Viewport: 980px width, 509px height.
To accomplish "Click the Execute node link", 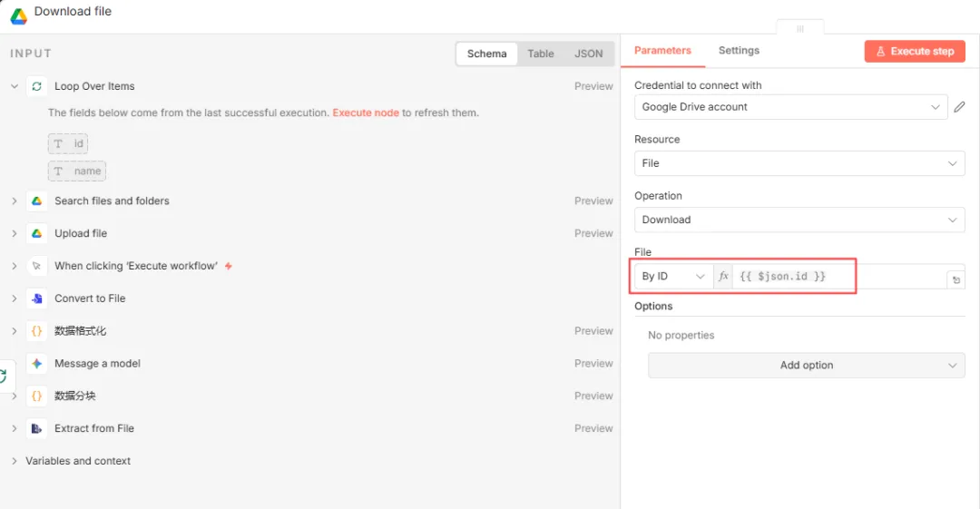I will coord(366,113).
